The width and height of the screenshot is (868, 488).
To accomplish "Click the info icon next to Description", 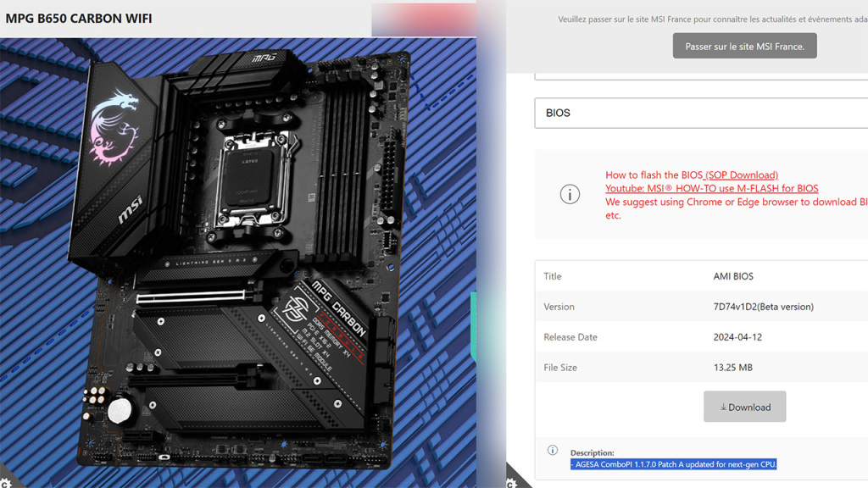I will point(553,450).
